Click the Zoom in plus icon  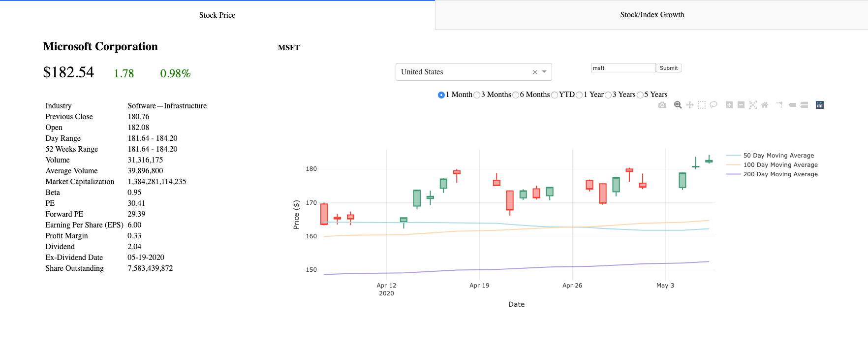click(x=729, y=105)
